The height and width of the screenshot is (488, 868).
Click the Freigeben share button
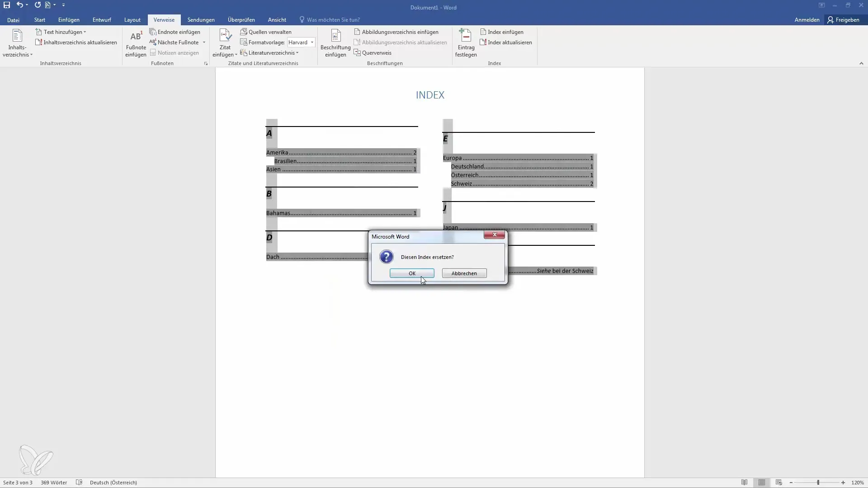pyautogui.click(x=844, y=20)
